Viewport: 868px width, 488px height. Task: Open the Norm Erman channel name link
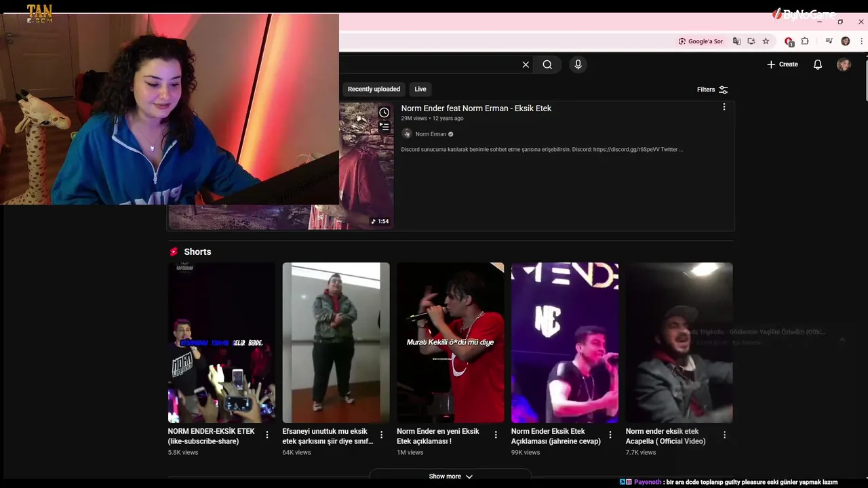[431, 134]
